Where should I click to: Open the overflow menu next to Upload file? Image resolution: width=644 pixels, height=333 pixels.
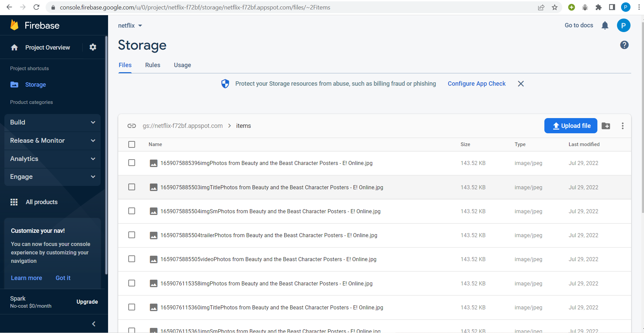[x=622, y=126]
